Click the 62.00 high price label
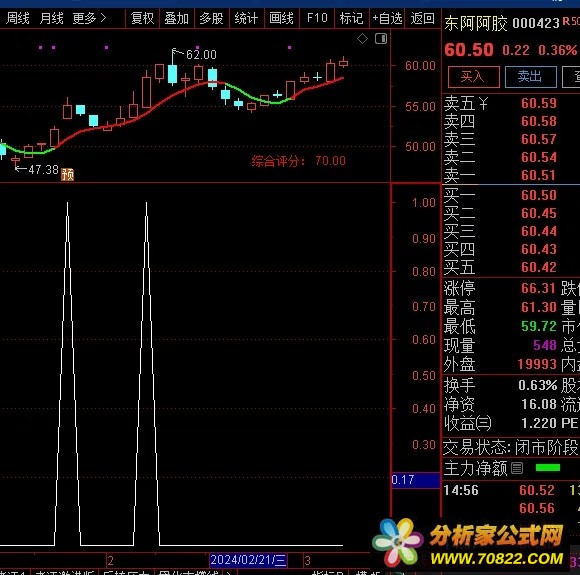Screen dimensions: 580x575 pos(201,55)
